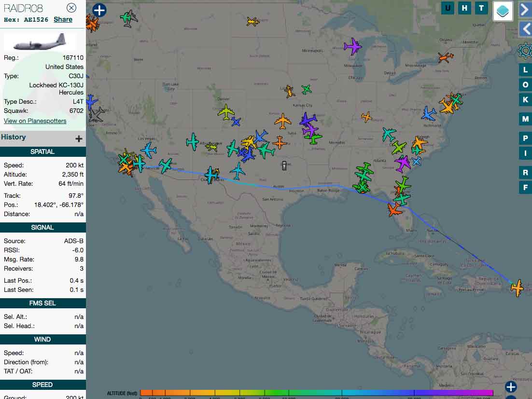Toggle the I button on right edge
The image size is (532, 399).
pyautogui.click(x=525, y=153)
